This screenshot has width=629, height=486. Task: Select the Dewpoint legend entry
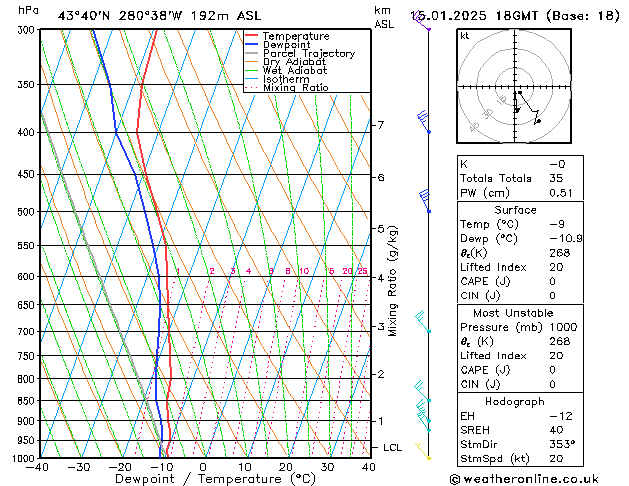(278, 45)
